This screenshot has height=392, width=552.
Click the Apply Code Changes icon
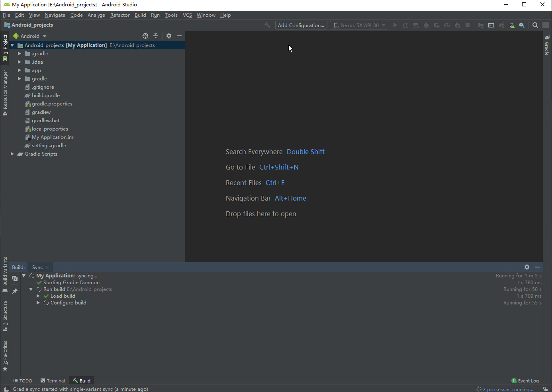tap(416, 25)
